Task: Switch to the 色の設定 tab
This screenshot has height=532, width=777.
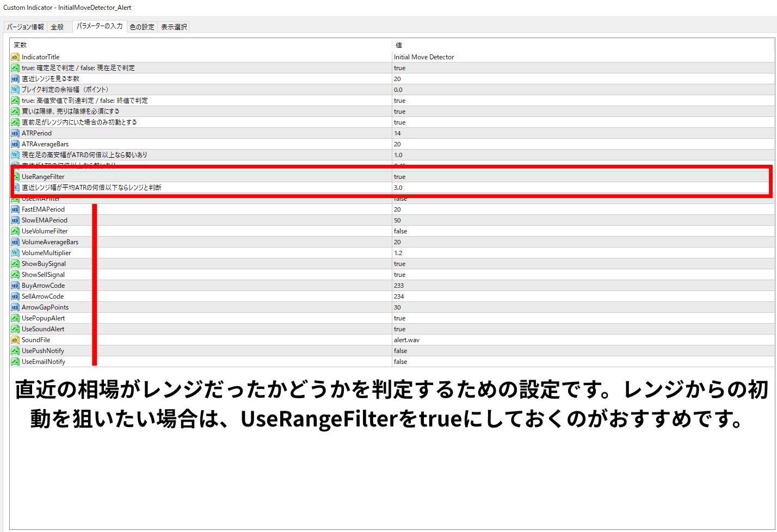Action: pyautogui.click(x=142, y=27)
